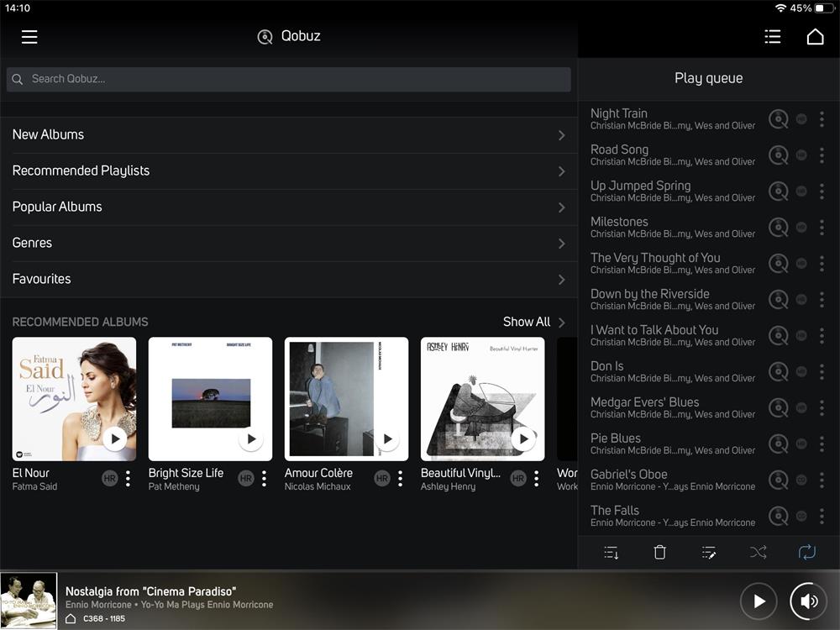Click the edit queue pencil icon
This screenshot has width=840, height=630.
709,552
